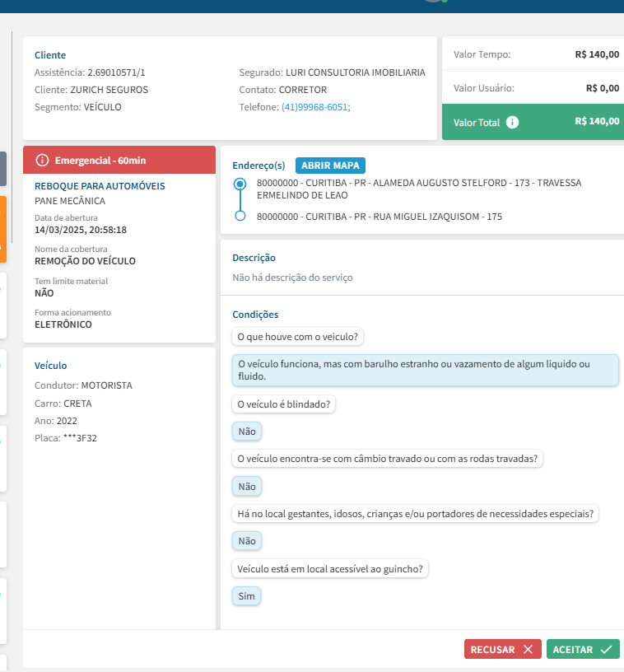Call the phone number (41)99968-6051
This screenshot has height=672, width=624.
(x=315, y=107)
